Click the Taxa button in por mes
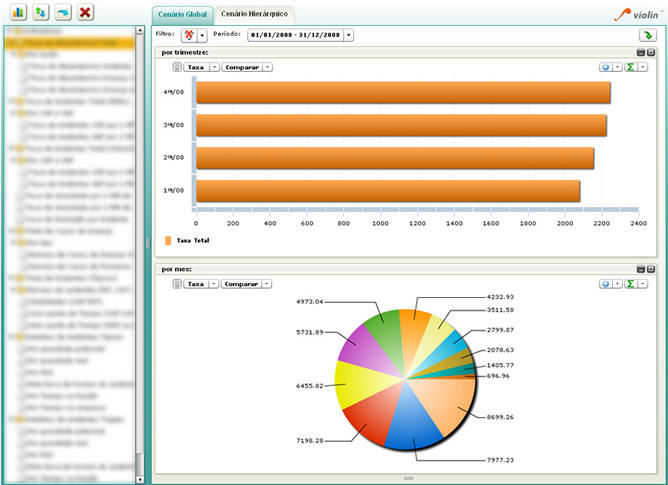The width and height of the screenshot is (668, 485). [x=196, y=284]
